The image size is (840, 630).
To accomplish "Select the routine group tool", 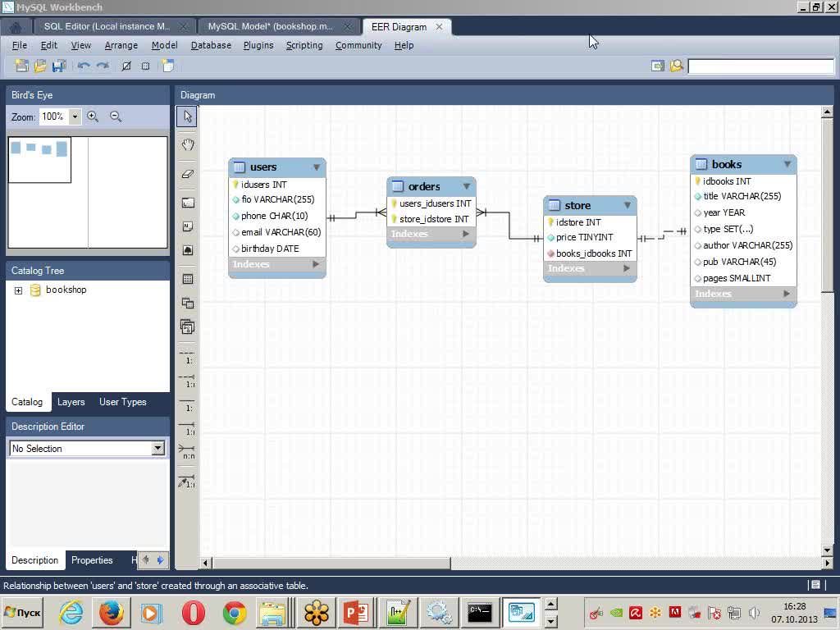I will point(188,326).
